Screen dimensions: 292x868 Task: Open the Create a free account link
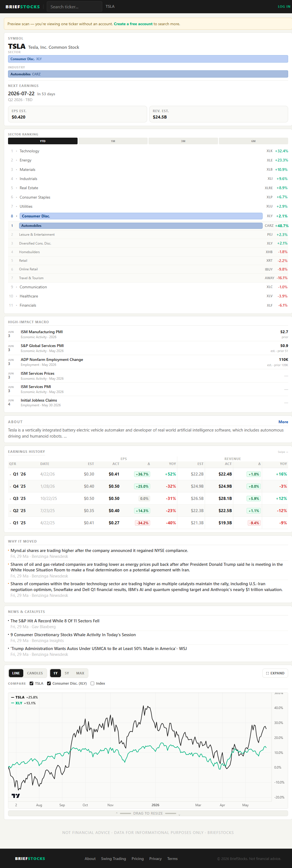click(x=133, y=24)
